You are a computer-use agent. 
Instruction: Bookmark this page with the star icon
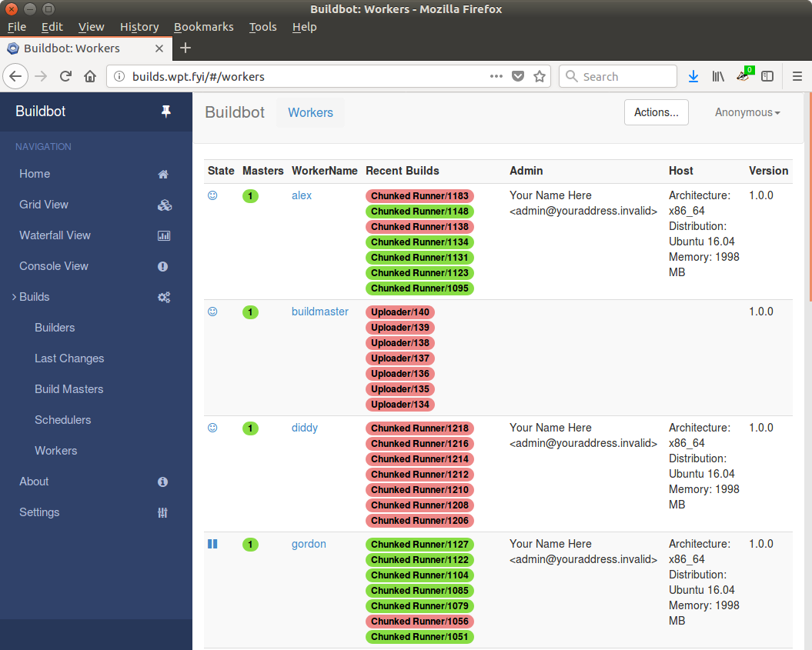point(540,76)
